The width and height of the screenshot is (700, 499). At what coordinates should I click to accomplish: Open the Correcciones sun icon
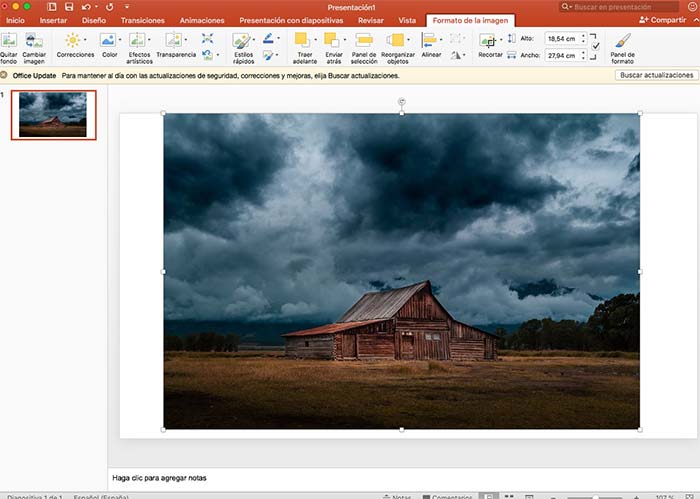point(73,40)
